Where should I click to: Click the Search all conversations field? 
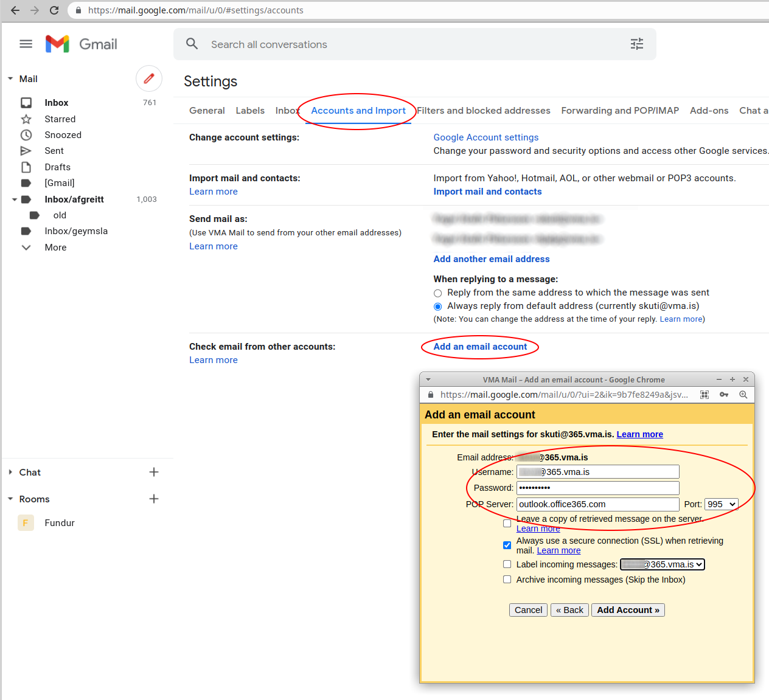(415, 44)
